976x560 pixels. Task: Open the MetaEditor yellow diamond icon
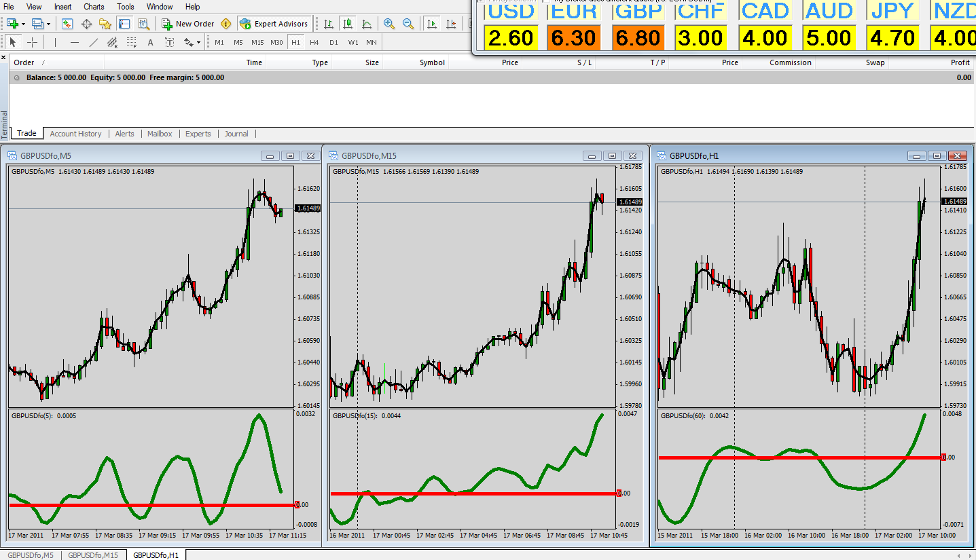(x=226, y=24)
